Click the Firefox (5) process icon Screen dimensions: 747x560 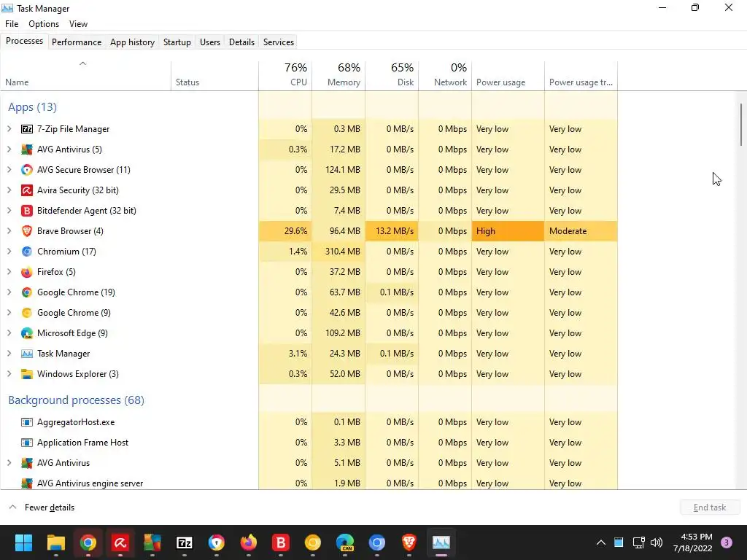pyautogui.click(x=27, y=272)
